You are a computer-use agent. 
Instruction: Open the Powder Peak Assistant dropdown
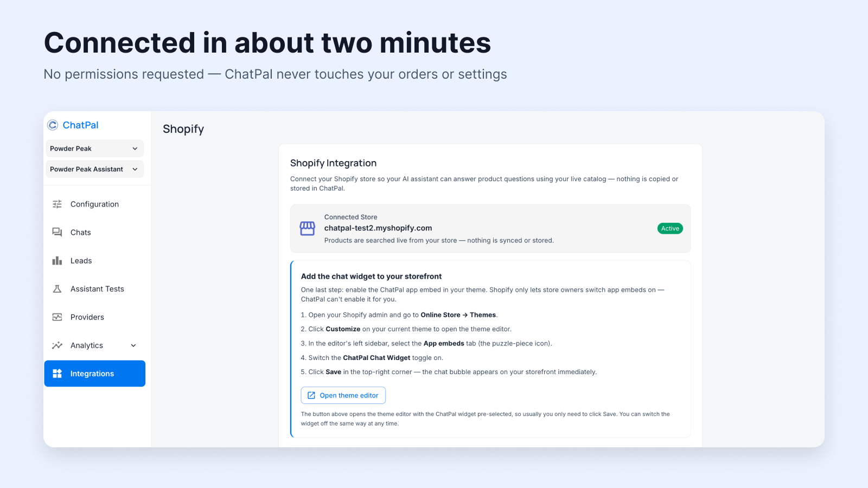click(95, 169)
